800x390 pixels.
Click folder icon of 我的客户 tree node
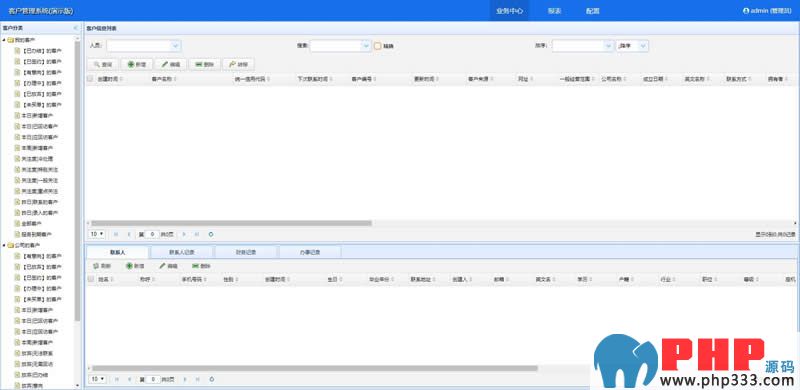10,40
